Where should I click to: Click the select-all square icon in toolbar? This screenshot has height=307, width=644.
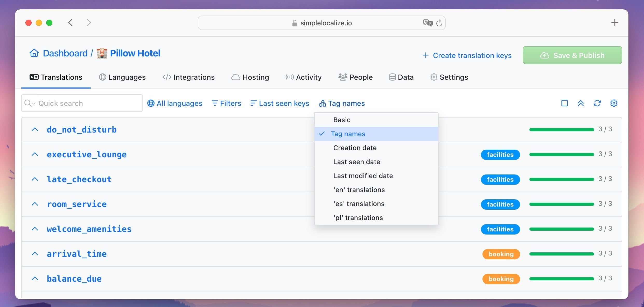[x=564, y=103]
